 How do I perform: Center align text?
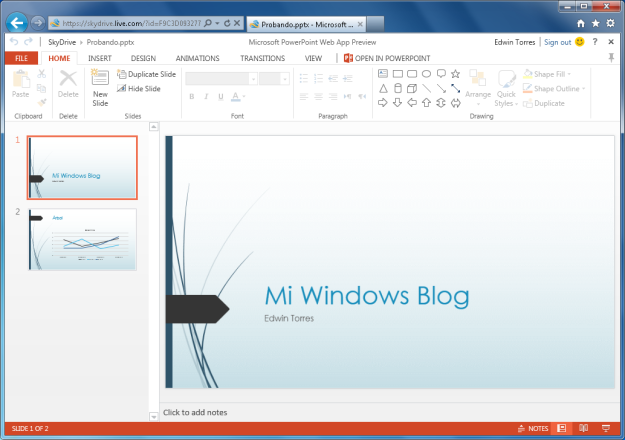click(318, 96)
